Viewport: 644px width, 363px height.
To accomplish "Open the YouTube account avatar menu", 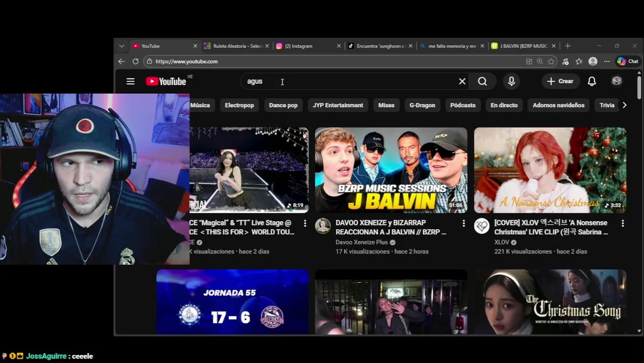I will tap(617, 81).
